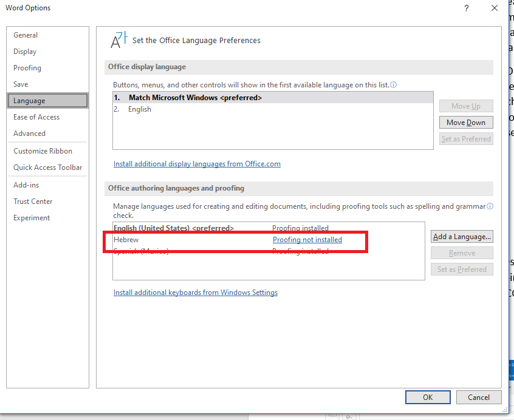
Task: Click the Remove language button
Action: [x=462, y=253]
